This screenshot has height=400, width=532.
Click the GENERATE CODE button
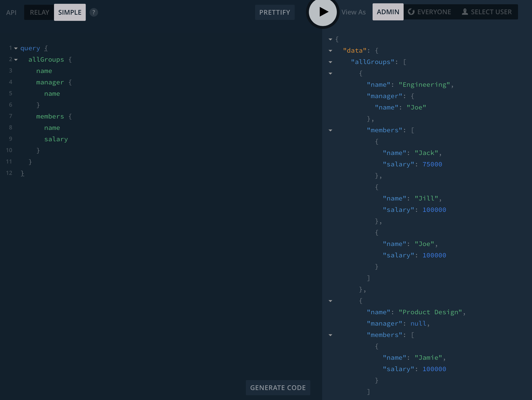tap(278, 387)
